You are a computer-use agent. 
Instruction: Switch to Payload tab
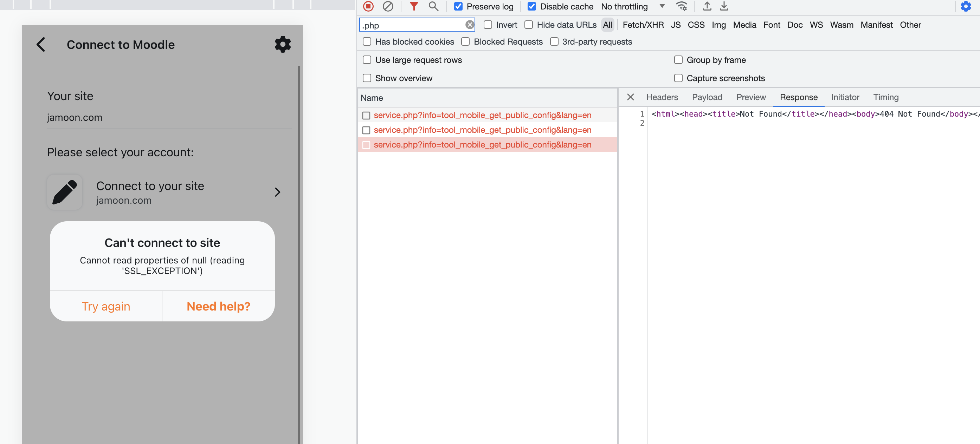tap(707, 97)
